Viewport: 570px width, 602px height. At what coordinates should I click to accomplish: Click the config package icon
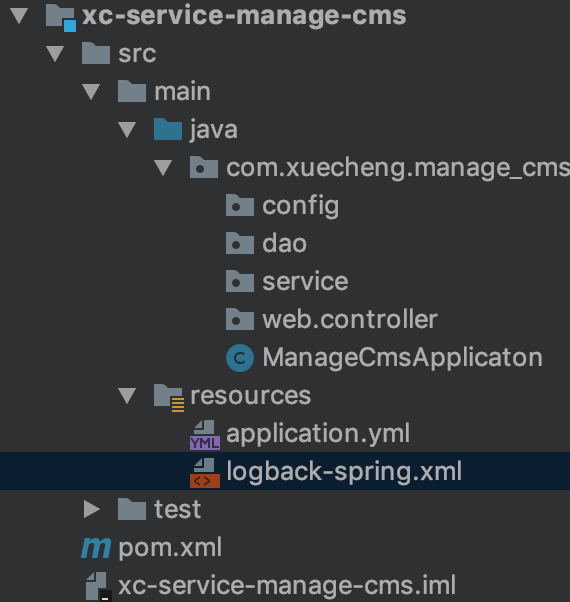(x=240, y=205)
